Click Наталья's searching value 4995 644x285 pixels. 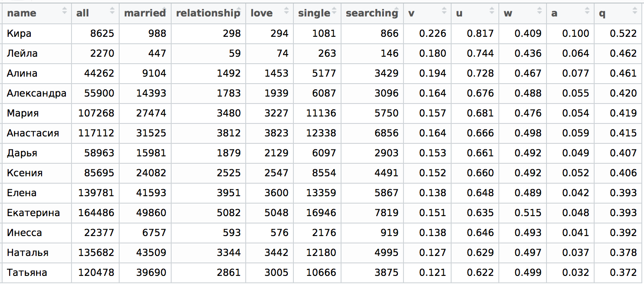pyautogui.click(x=387, y=253)
